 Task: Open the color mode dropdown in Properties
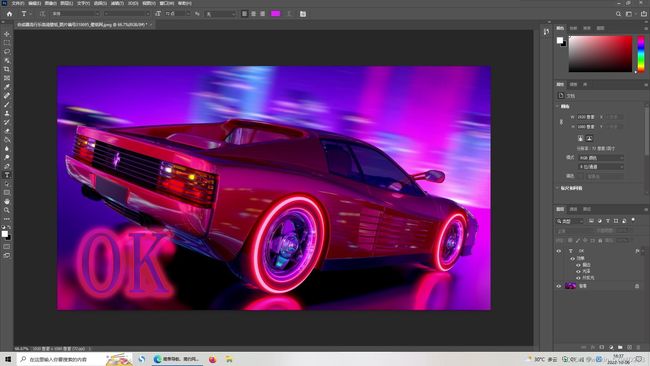coord(601,158)
